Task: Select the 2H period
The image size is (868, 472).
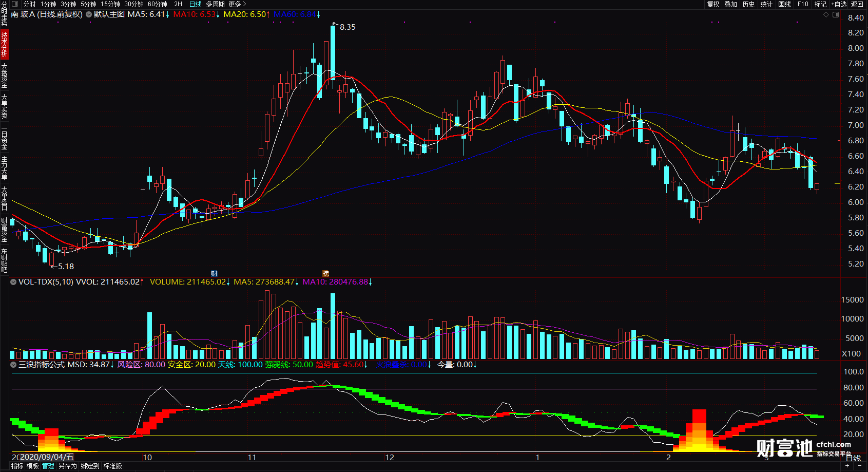Action: [178, 4]
